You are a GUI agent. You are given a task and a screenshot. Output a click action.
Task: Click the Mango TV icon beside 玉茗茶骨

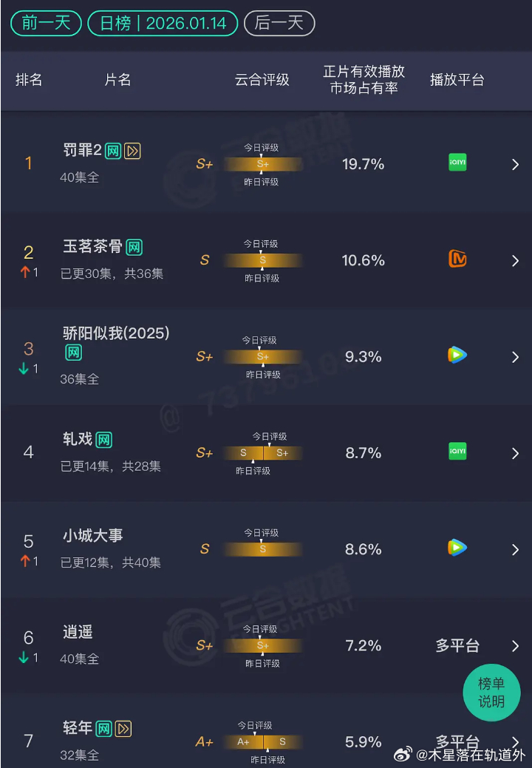point(457,260)
